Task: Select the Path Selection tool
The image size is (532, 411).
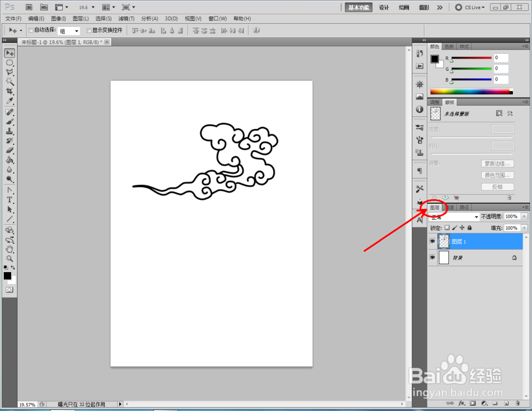Action: click(x=10, y=209)
